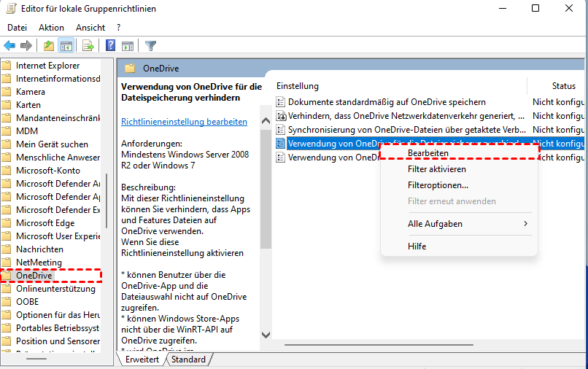Click the settings list horizontal scrollbar

coord(379,345)
